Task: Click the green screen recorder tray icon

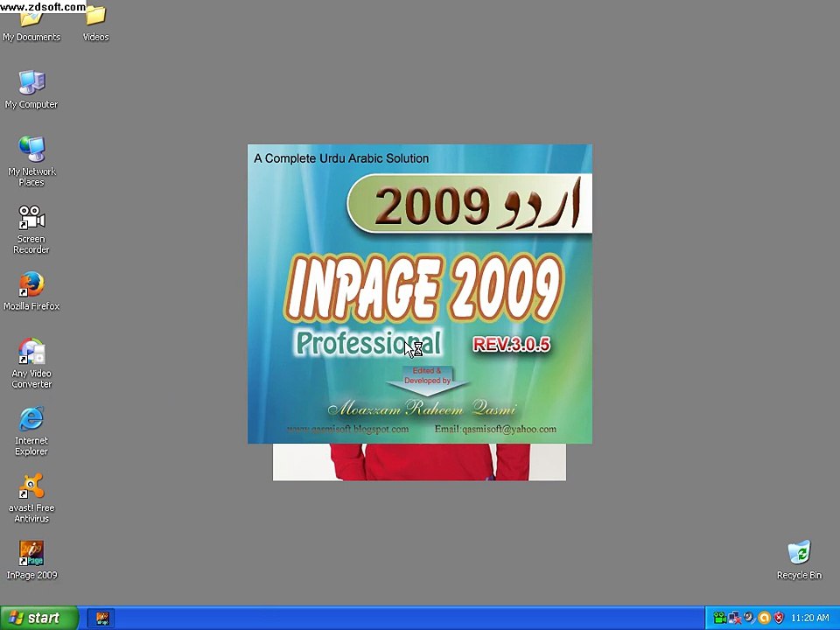Action: pos(719,619)
